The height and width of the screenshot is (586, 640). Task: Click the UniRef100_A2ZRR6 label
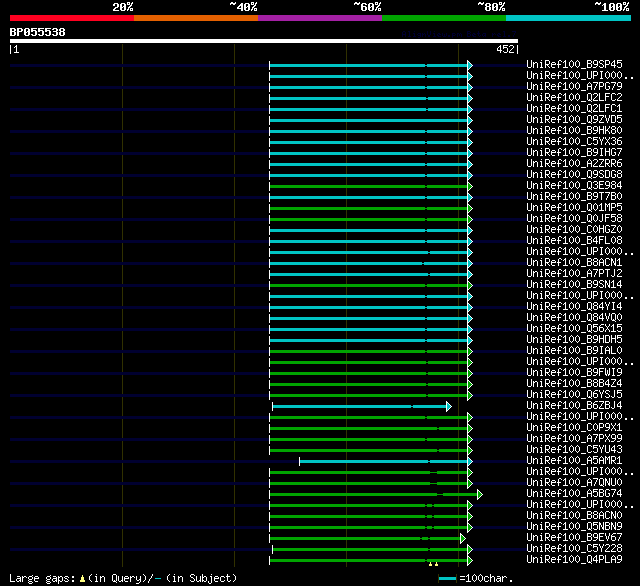[574, 164]
